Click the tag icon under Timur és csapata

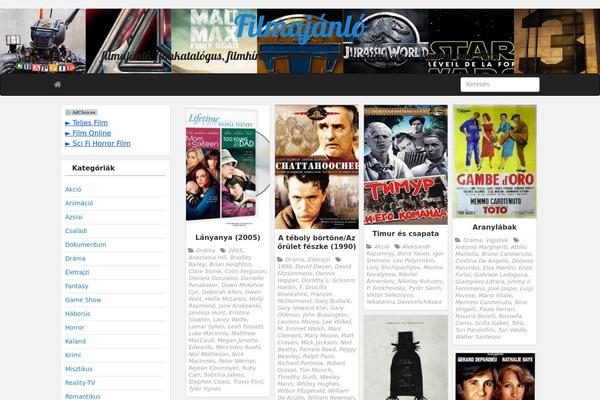pyautogui.click(x=397, y=247)
